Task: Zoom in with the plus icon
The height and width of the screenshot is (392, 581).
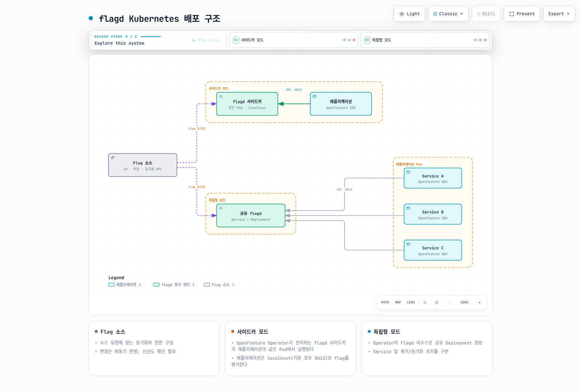Action: (x=479, y=302)
